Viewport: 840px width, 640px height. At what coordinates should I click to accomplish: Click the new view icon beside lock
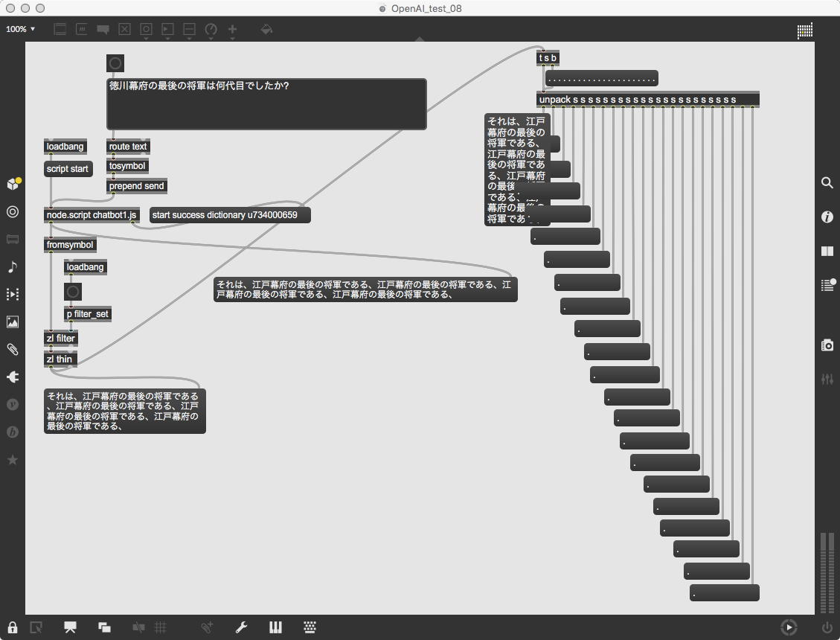pos(36,627)
